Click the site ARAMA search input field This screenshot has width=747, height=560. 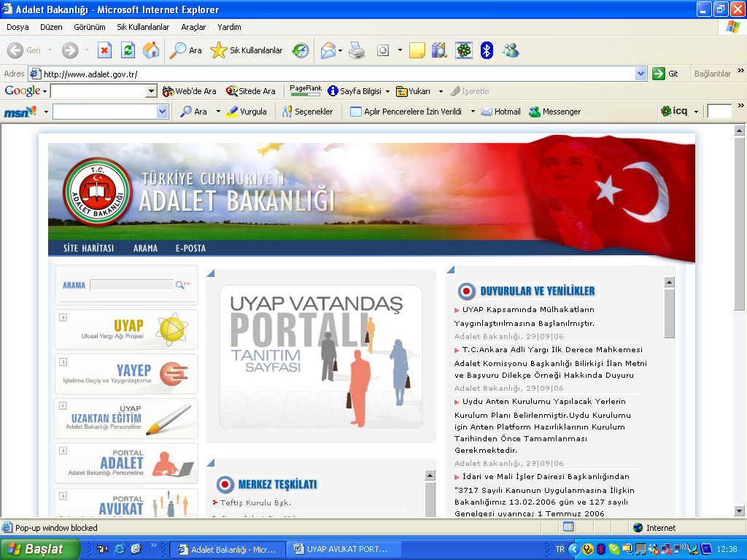click(131, 285)
